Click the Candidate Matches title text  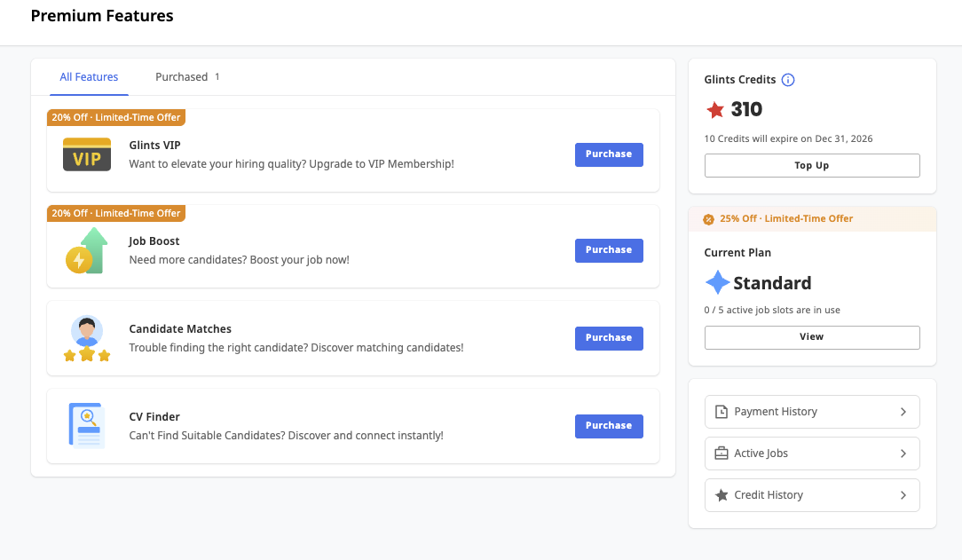point(180,328)
